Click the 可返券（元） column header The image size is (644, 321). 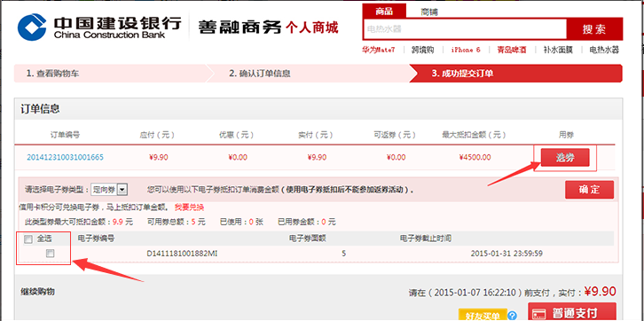(395, 135)
